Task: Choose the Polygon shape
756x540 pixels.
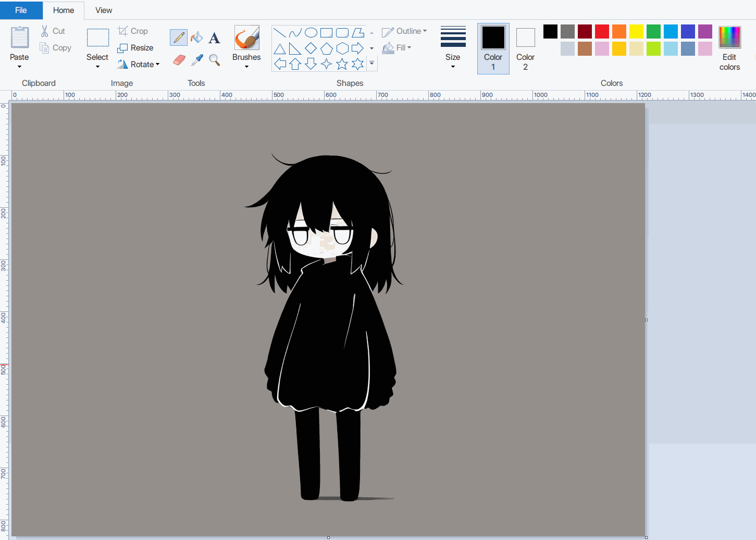Action: pyautogui.click(x=358, y=33)
